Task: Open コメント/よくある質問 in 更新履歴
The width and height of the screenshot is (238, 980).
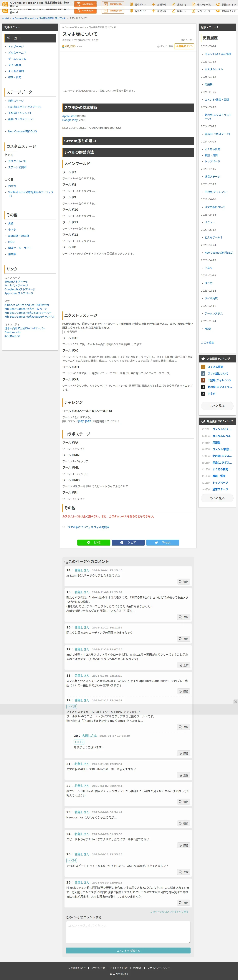Action: (218, 54)
